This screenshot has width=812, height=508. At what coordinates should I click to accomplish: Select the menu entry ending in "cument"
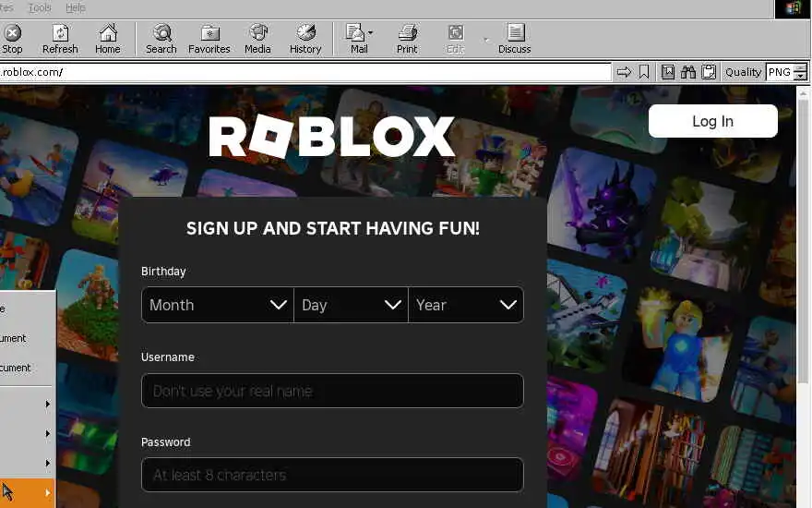tap(27, 368)
